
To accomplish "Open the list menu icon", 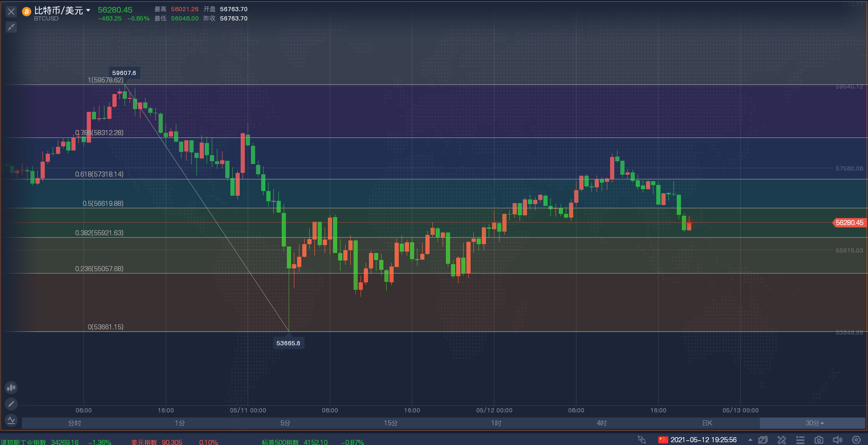I will [x=800, y=440].
